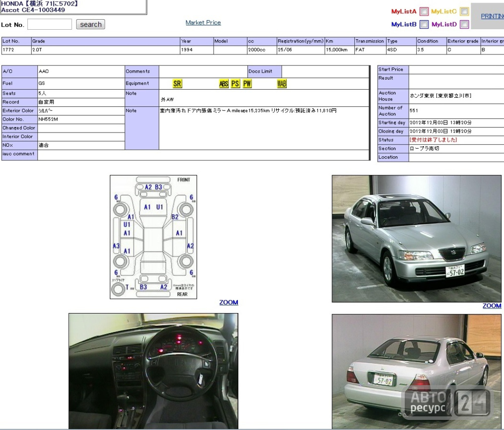Select year value 1994
Screen dimensions: 504x430
click(x=197, y=50)
